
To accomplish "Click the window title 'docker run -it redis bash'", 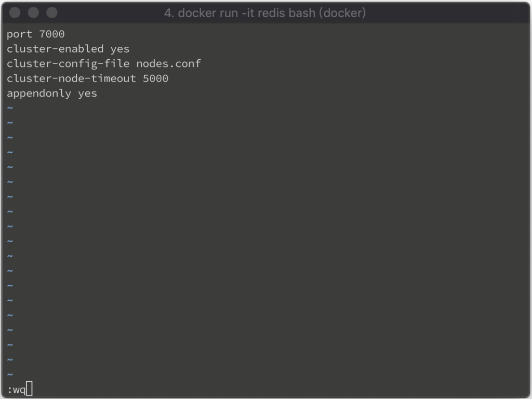I will coord(247,13).
